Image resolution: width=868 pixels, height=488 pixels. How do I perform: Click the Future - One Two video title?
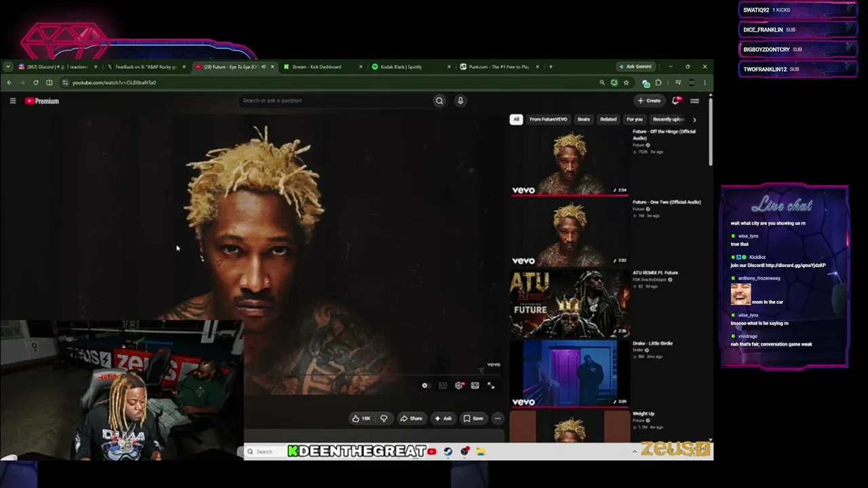(x=667, y=202)
